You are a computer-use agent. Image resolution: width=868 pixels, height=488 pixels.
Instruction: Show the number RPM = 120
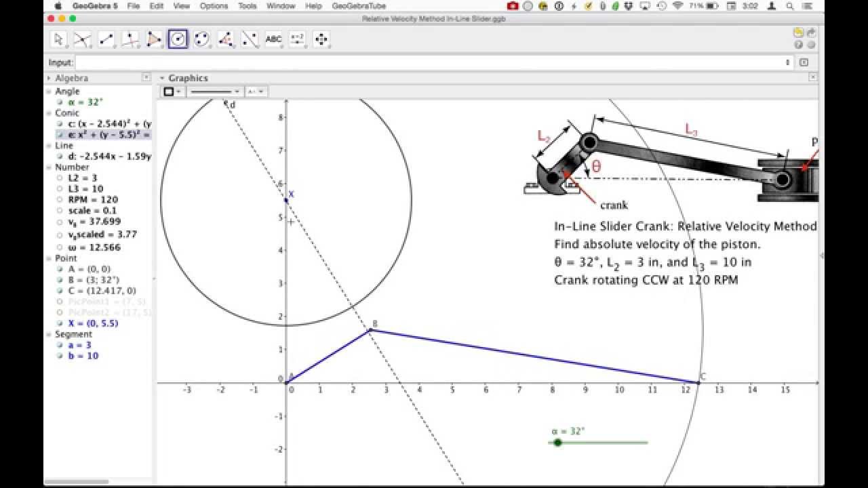60,200
